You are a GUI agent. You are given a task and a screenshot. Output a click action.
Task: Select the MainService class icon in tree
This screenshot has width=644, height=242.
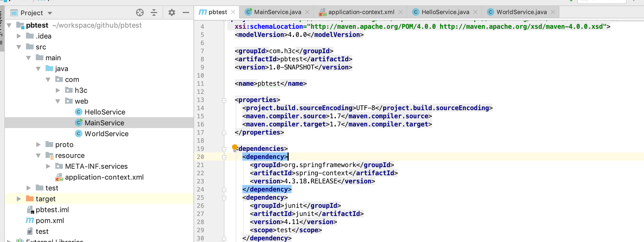[79, 123]
